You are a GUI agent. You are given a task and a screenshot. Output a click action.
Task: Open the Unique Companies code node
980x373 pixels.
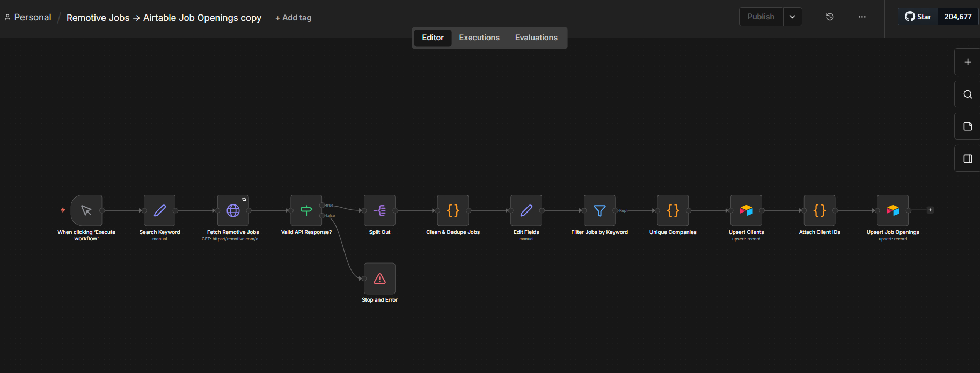[x=673, y=210]
